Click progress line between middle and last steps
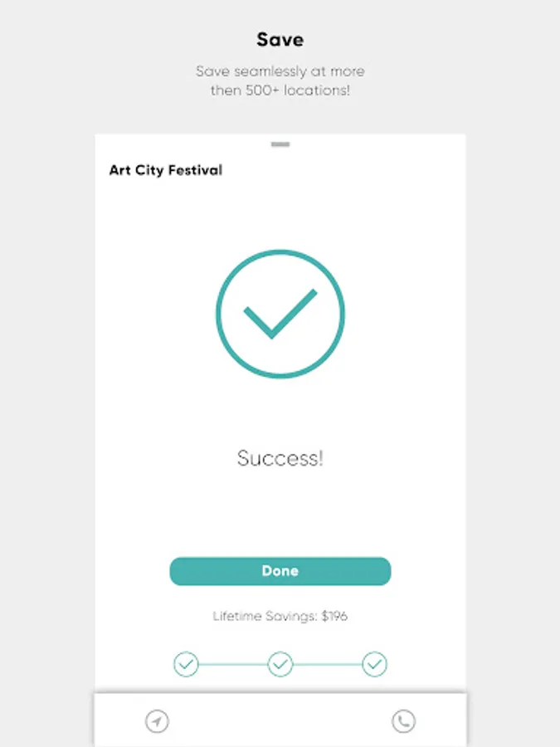560x747 pixels. coord(328,664)
